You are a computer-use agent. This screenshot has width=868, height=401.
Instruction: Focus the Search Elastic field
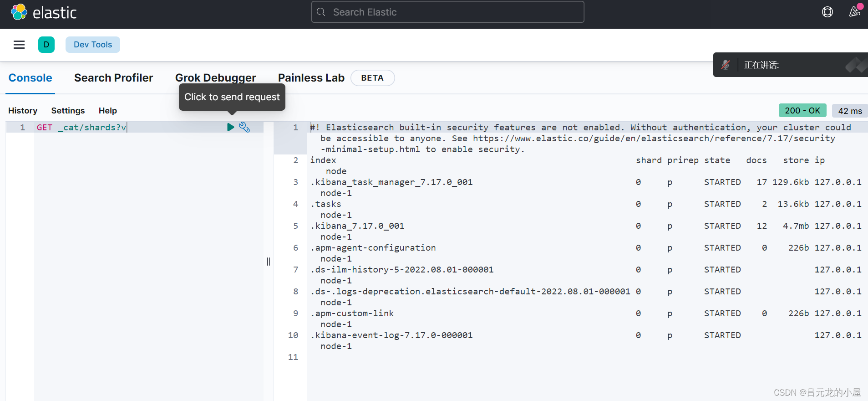pos(447,12)
